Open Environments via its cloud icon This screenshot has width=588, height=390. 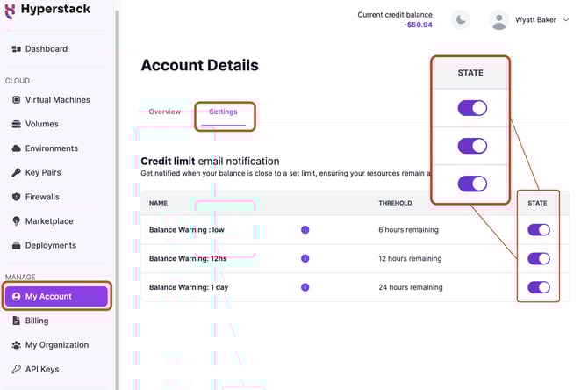point(16,148)
